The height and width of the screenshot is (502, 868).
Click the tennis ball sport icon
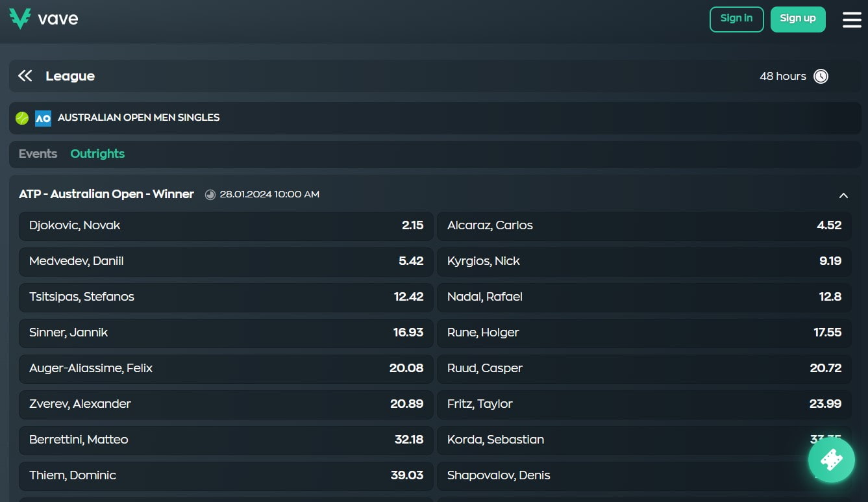pyautogui.click(x=22, y=118)
